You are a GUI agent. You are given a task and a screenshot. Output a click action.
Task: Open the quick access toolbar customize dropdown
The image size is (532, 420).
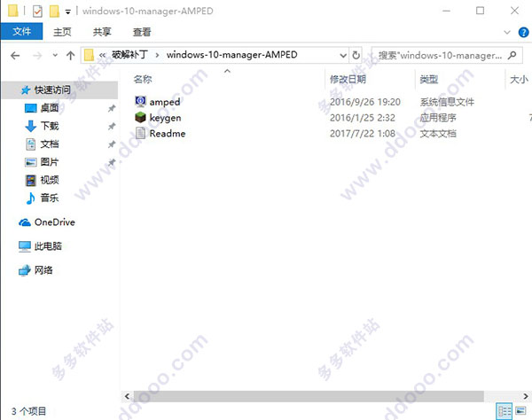pos(68,12)
